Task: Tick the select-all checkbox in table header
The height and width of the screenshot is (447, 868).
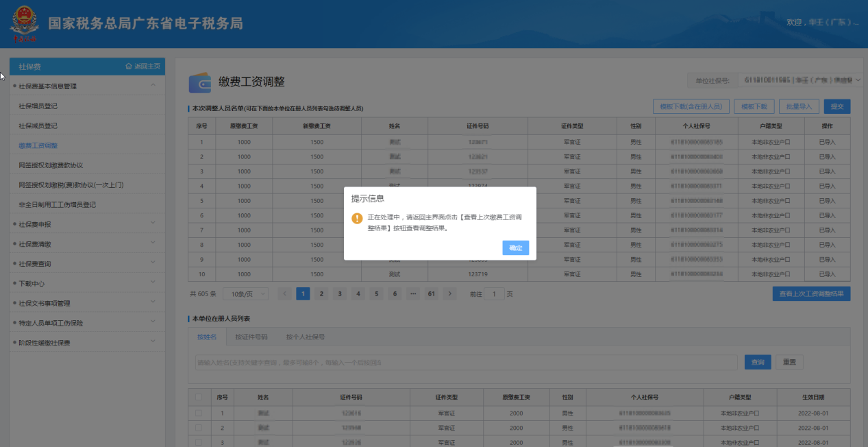Action: [199, 397]
